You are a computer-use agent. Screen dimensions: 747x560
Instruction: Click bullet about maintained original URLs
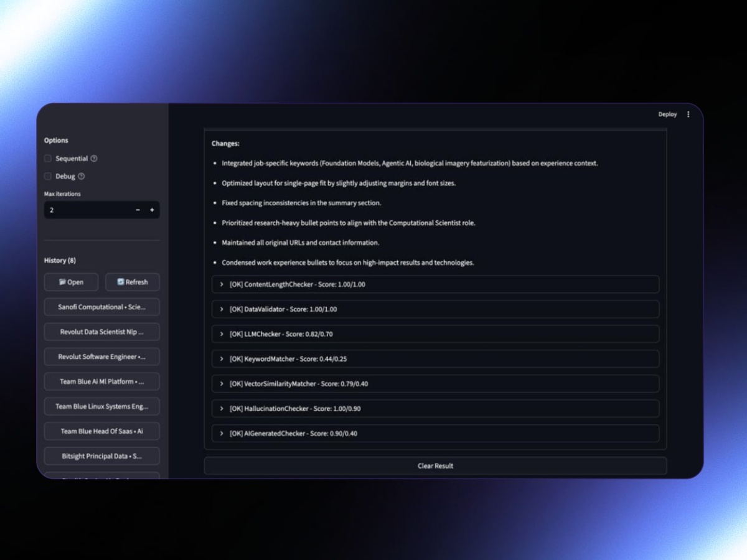[301, 243]
